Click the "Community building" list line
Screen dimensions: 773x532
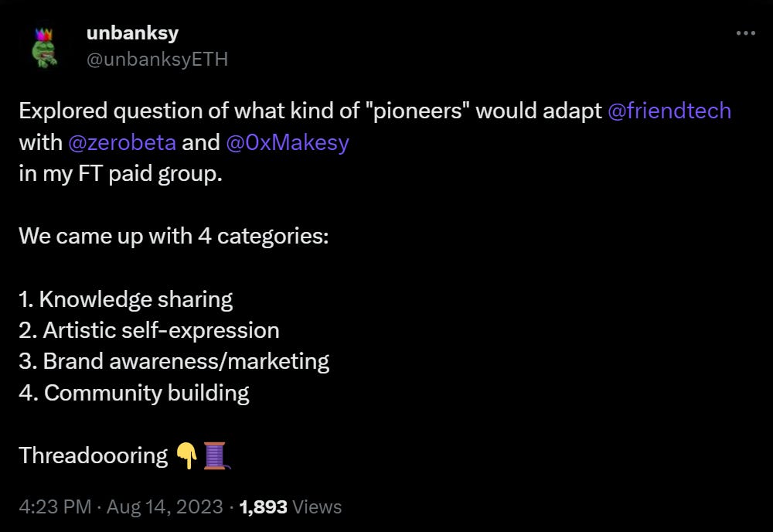coord(134,393)
